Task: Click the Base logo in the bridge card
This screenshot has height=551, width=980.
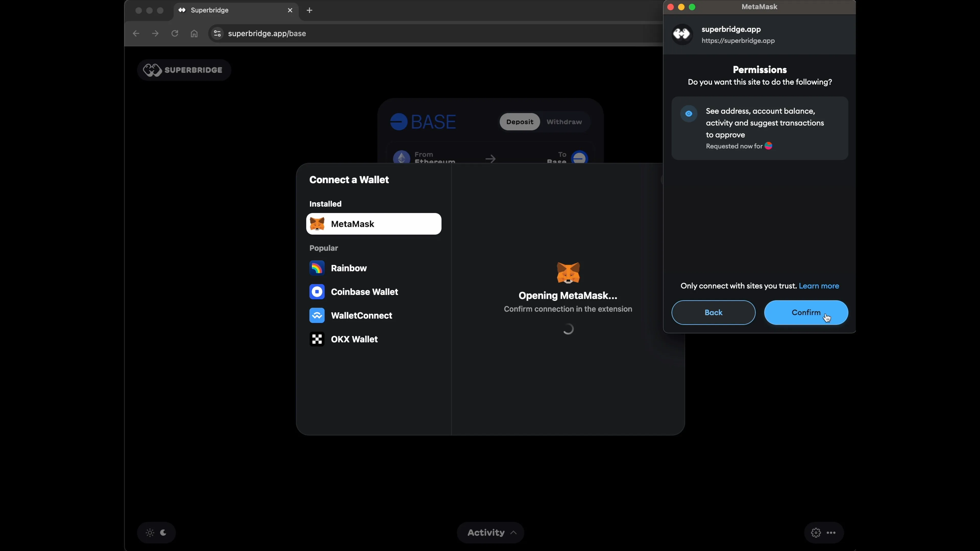Action: 423,122
